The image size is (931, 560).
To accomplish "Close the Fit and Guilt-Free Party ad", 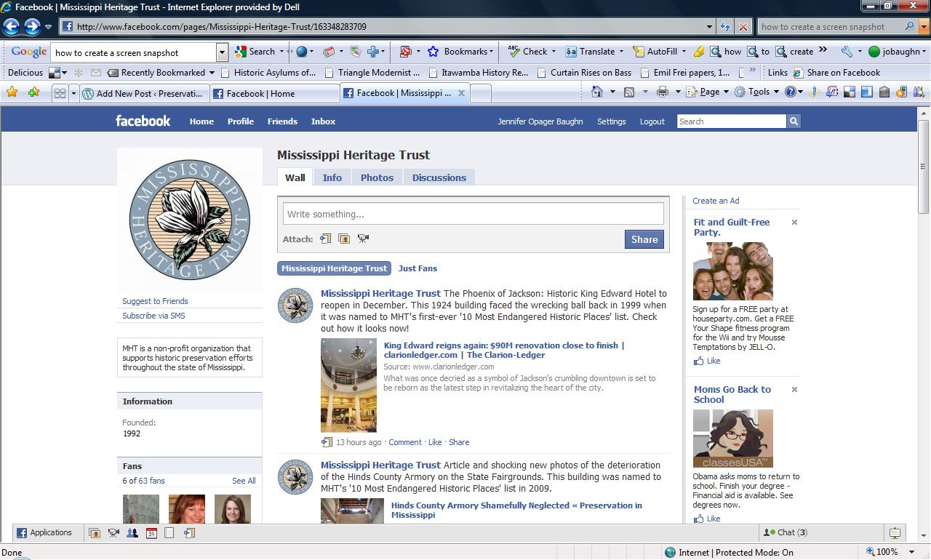I will coord(794,223).
